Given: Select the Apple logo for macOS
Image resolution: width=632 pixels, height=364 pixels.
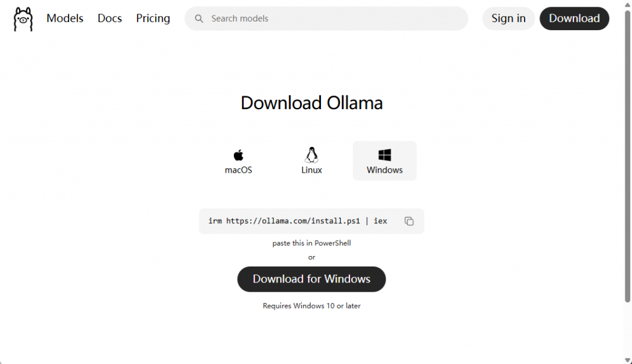Looking at the screenshot, I should (238, 155).
